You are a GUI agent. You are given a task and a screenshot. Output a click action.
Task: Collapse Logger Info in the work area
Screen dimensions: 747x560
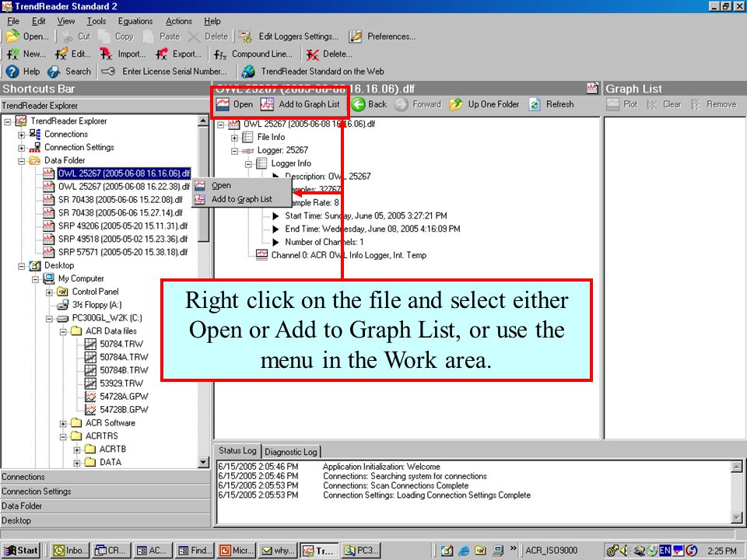click(x=248, y=164)
